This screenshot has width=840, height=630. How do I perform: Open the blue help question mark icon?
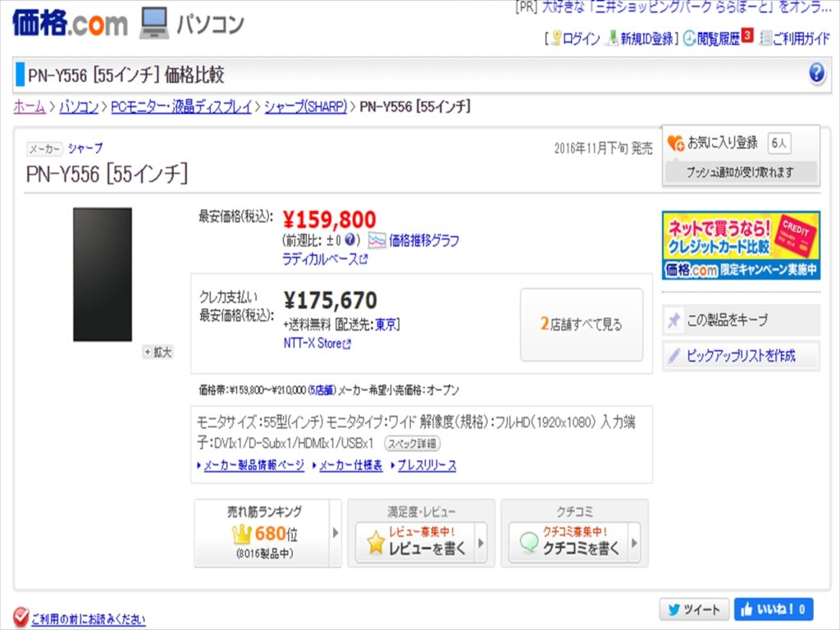pyautogui.click(x=816, y=72)
